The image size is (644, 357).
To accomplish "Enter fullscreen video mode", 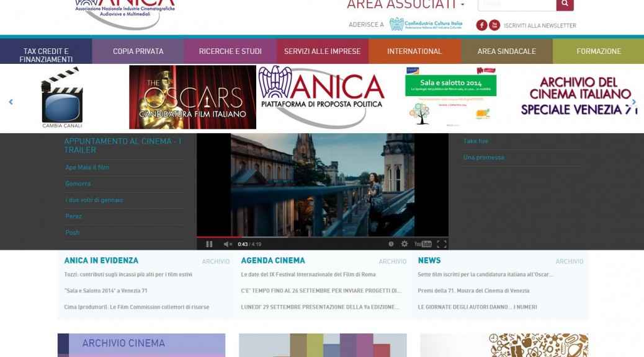I will pyautogui.click(x=442, y=244).
